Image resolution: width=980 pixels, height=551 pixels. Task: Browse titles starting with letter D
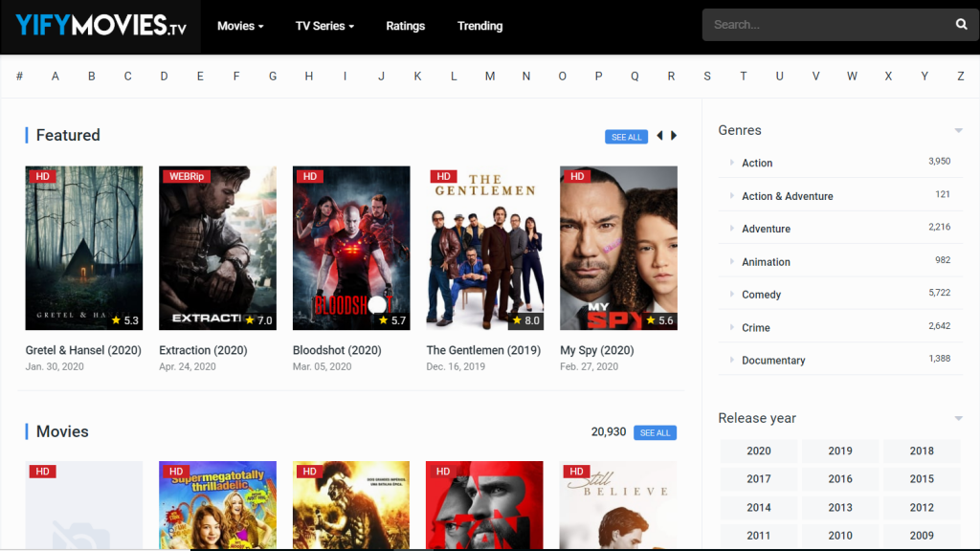tap(164, 77)
